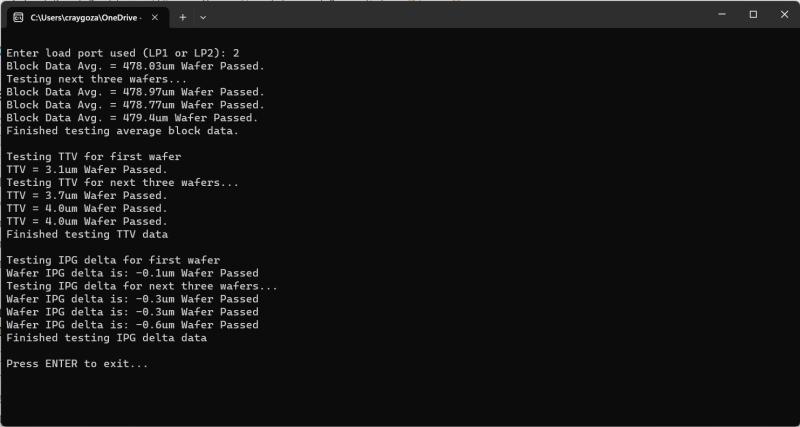Screen dimensions: 800x427
Task: Close the C:\Users\craygoza tab
Action: click(155, 17)
